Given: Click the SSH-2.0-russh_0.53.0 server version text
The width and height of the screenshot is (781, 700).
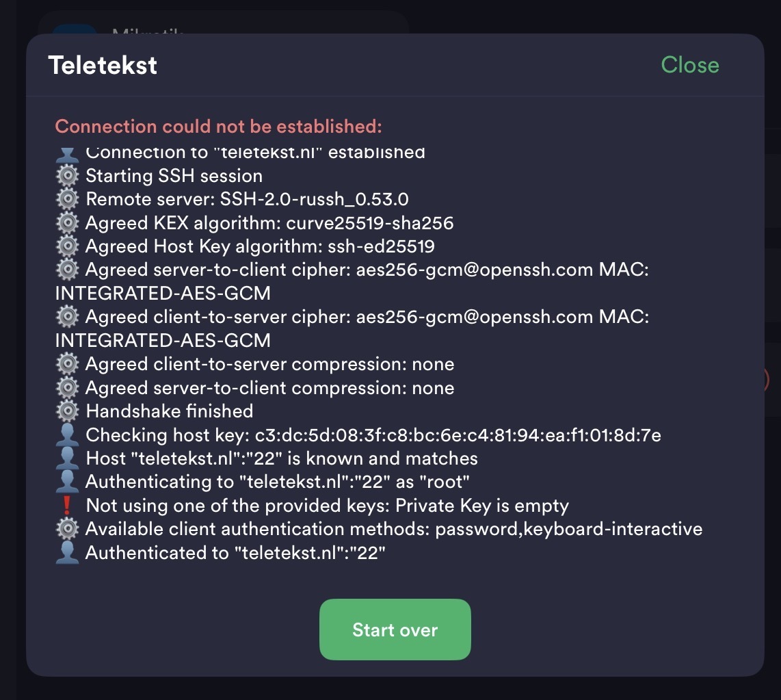Looking at the screenshot, I should point(314,199).
